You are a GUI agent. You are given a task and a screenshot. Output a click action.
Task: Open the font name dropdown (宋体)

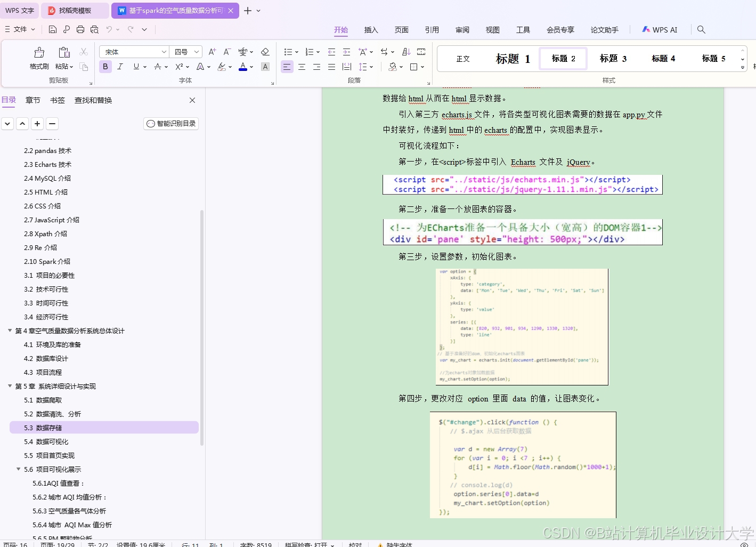[164, 52]
